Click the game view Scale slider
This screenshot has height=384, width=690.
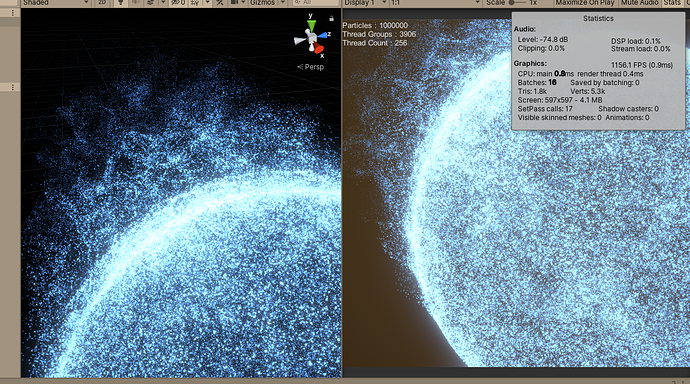(517, 2)
